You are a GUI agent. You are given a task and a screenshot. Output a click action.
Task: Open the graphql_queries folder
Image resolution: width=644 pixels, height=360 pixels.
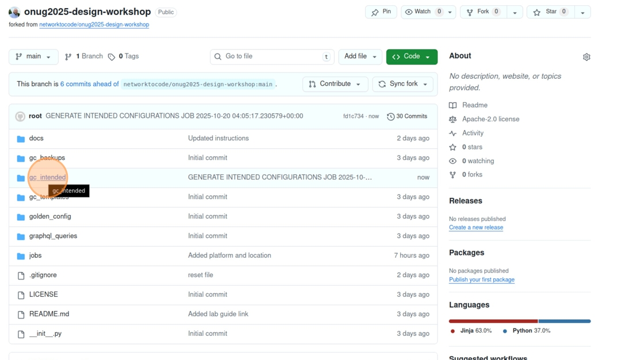pyautogui.click(x=53, y=236)
